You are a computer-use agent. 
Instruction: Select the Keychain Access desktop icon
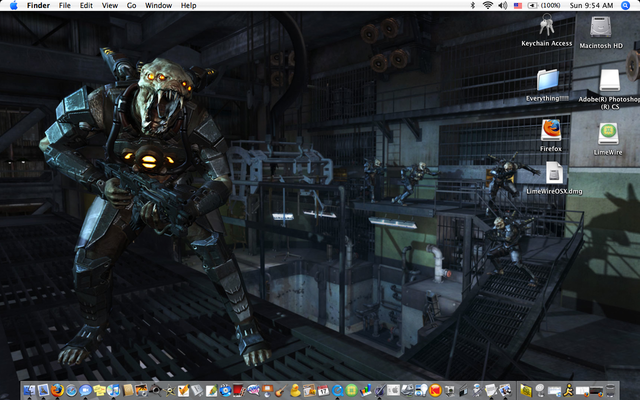(547, 27)
